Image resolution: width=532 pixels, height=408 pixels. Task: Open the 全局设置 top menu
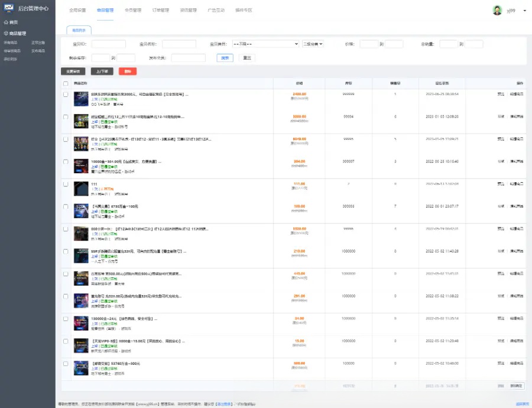coord(77,10)
